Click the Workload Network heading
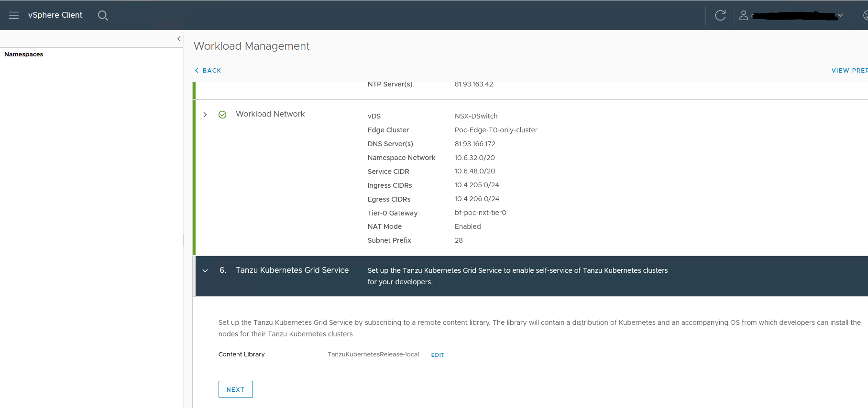Screen dimensions: 868x408 click(x=270, y=114)
